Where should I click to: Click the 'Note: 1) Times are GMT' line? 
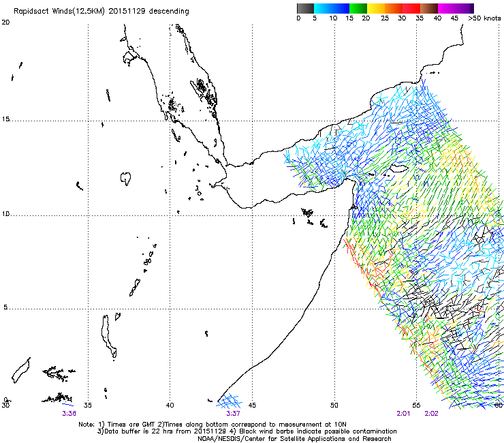click(x=212, y=425)
